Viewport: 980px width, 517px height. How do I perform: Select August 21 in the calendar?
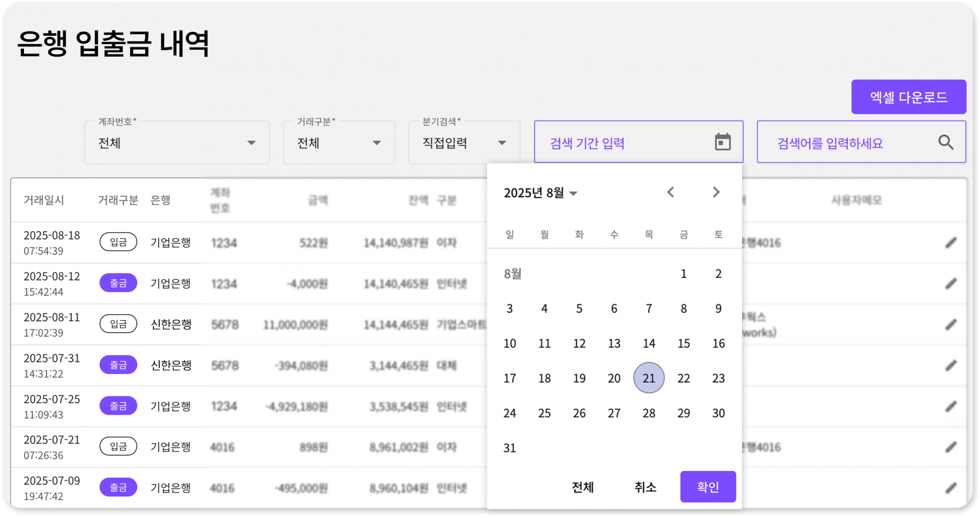649,378
